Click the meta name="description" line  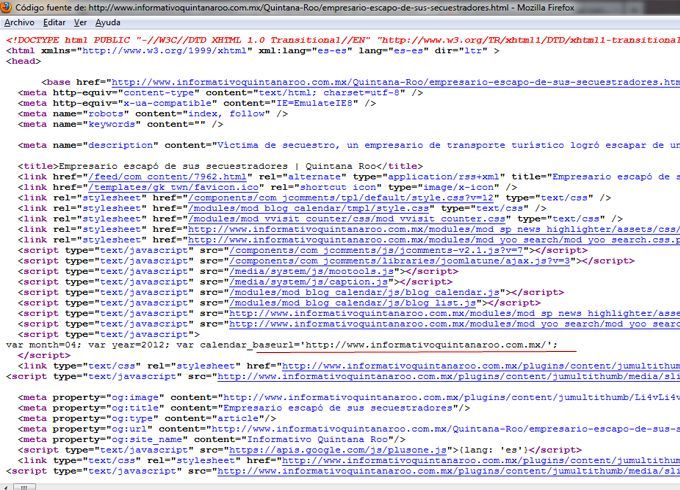[349, 145]
